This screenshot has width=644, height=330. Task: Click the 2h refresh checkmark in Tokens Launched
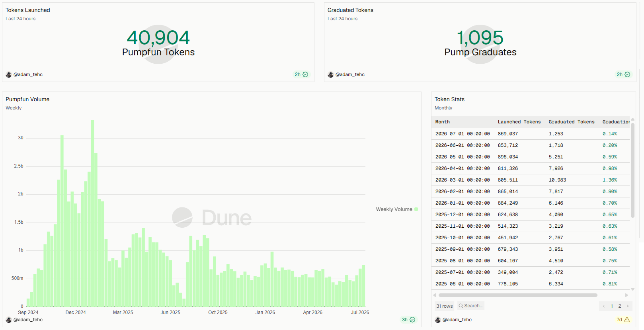[x=305, y=74]
